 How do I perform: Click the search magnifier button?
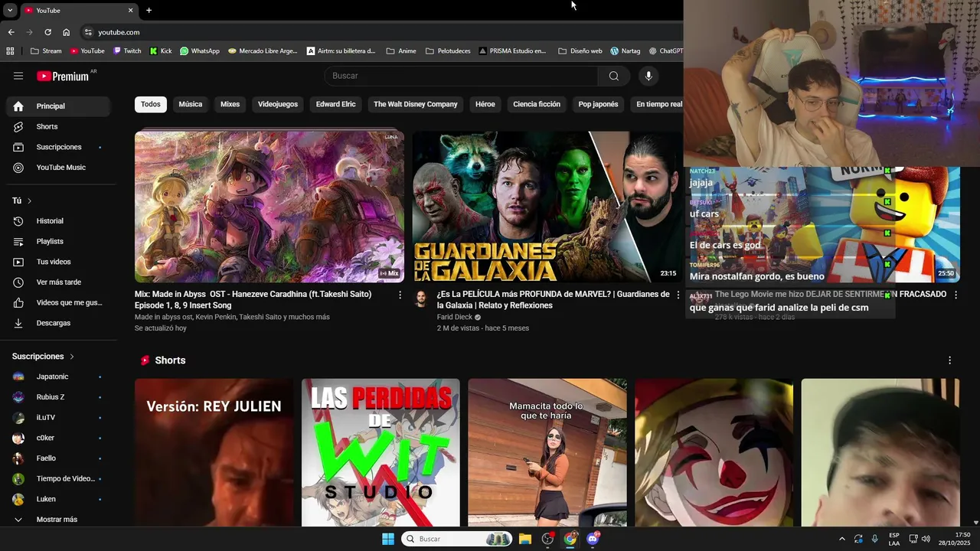[614, 76]
